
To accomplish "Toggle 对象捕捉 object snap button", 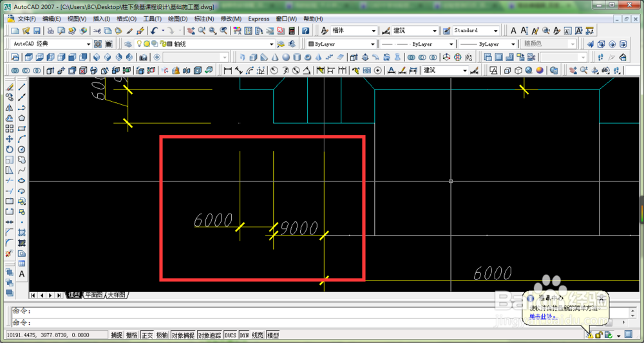I will (183, 335).
